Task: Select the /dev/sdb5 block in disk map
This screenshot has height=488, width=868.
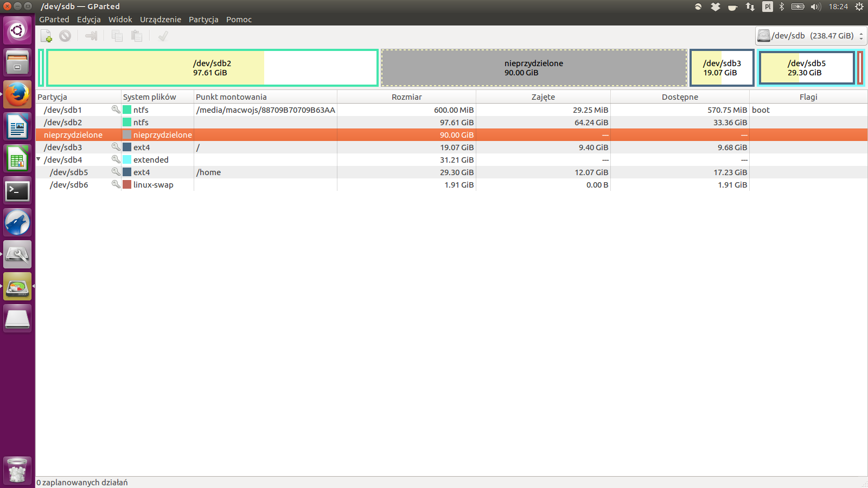Action: [807, 68]
